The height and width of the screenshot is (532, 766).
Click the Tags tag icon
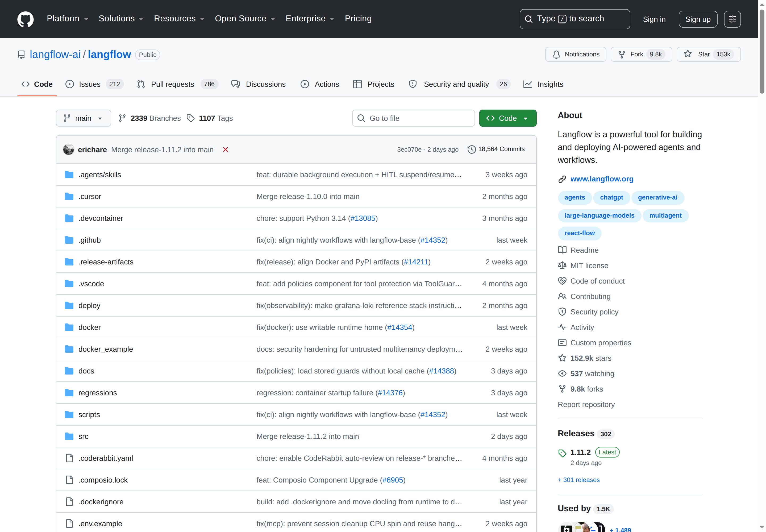190,118
